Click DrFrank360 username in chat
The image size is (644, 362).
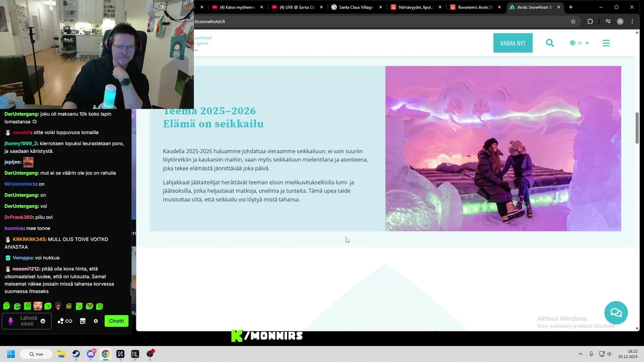pyautogui.click(x=19, y=217)
